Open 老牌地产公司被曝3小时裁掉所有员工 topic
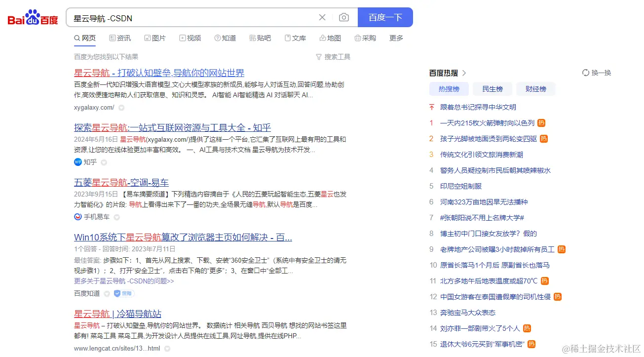The width and height of the screenshot is (644, 357). (497, 249)
